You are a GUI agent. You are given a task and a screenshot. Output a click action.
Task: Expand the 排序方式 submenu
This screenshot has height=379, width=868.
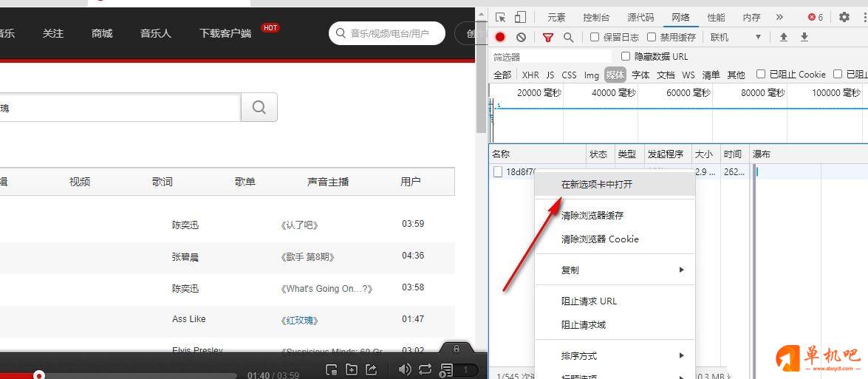(615, 356)
